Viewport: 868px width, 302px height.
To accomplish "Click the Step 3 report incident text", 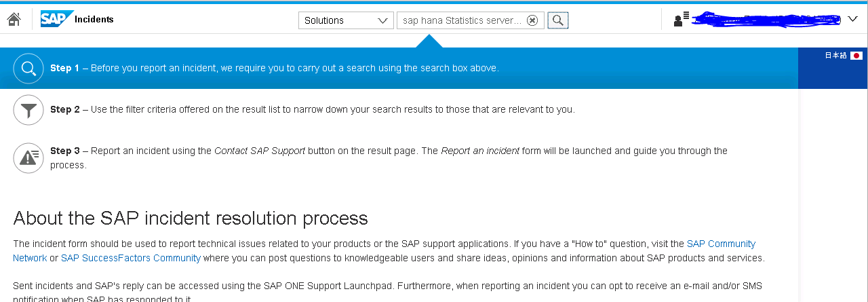I will (x=388, y=151).
